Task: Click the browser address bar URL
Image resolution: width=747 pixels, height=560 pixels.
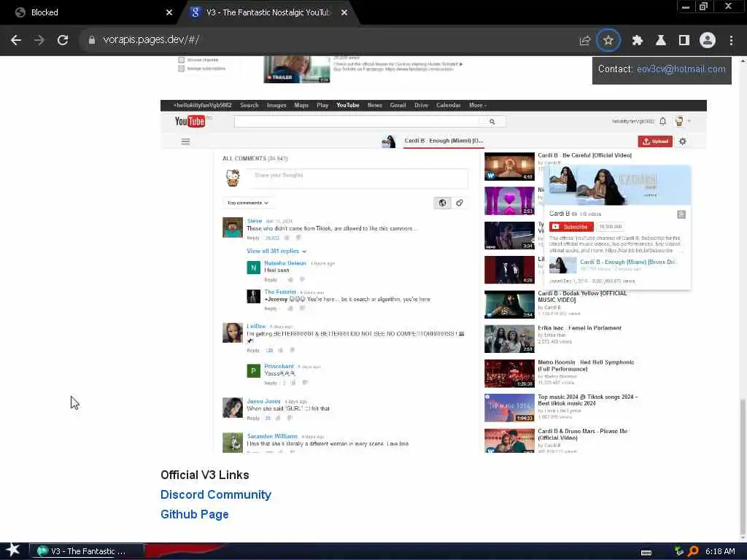Action: [x=151, y=40]
